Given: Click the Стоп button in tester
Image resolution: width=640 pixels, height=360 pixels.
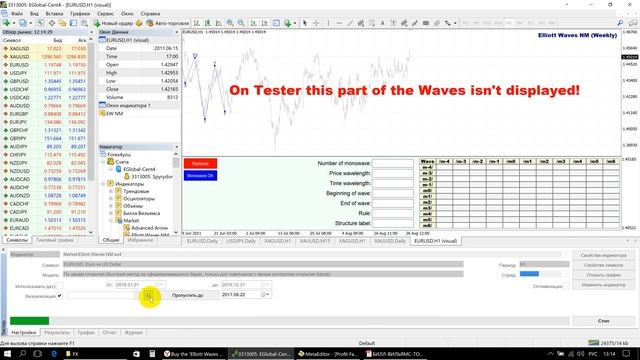Looking at the screenshot, I should click(603, 321).
